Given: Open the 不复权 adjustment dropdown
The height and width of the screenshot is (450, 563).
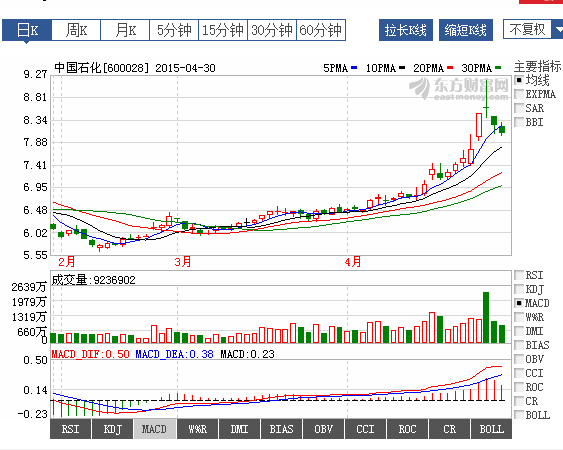Looking at the screenshot, I should 533,29.
